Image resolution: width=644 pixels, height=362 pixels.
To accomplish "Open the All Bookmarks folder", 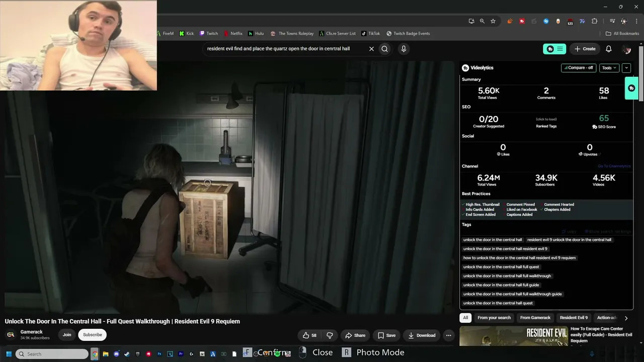I will coord(622,34).
